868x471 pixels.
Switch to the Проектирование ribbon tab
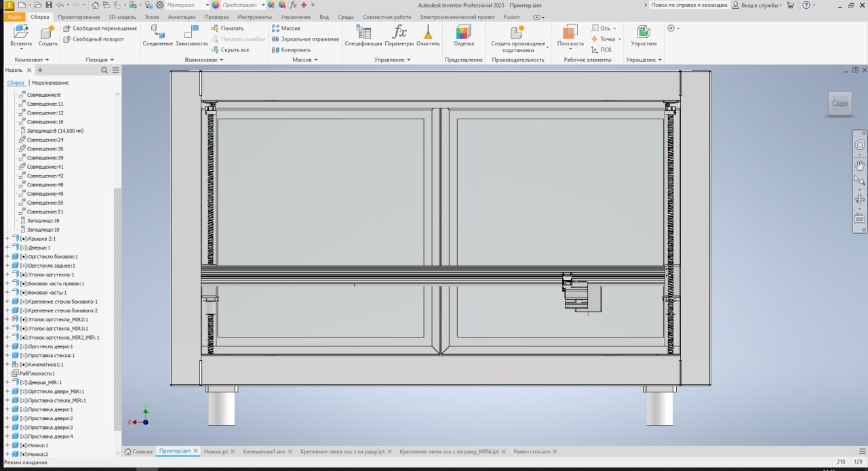[x=79, y=17]
